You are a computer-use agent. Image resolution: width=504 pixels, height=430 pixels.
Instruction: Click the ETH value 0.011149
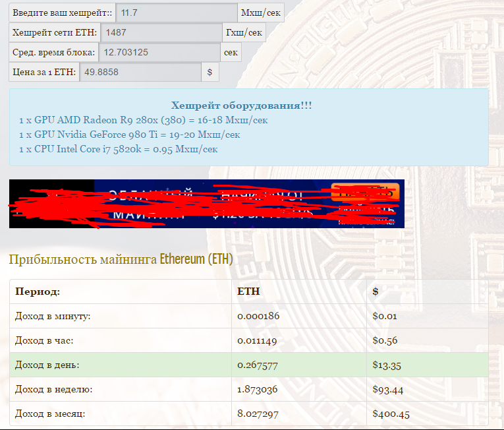point(257,340)
